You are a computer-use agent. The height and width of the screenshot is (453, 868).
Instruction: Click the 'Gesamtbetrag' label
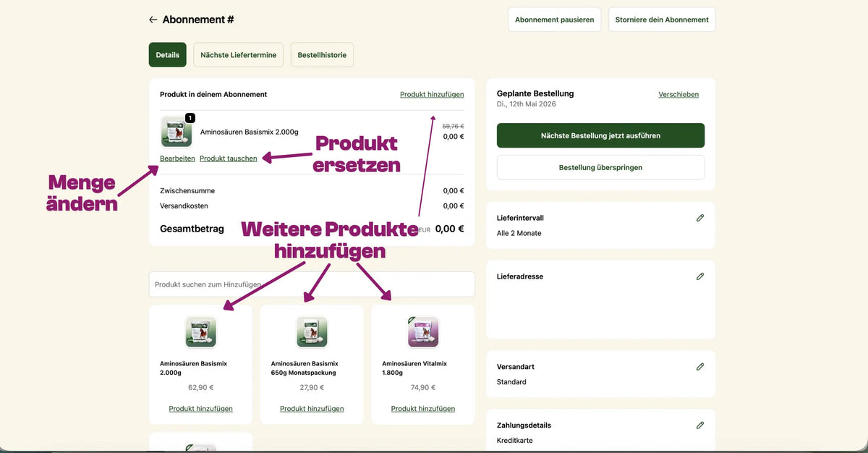click(x=192, y=229)
